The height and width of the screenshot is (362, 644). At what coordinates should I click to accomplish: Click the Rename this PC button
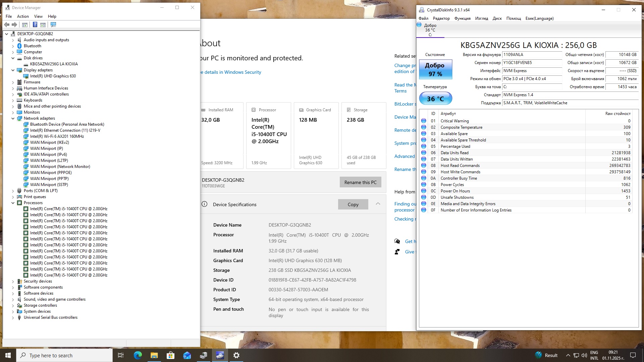pyautogui.click(x=360, y=182)
